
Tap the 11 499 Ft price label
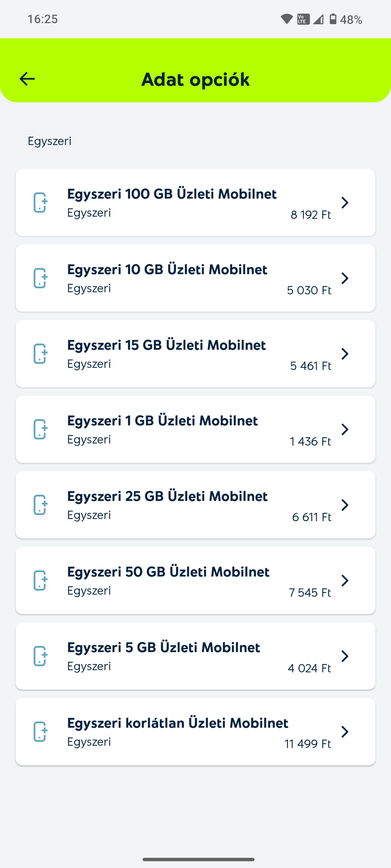[x=308, y=744]
